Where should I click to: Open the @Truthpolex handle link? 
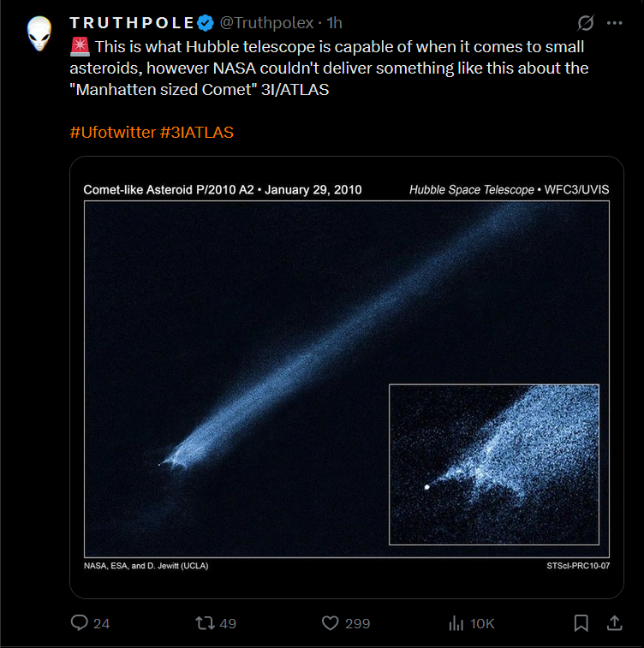pos(266,23)
